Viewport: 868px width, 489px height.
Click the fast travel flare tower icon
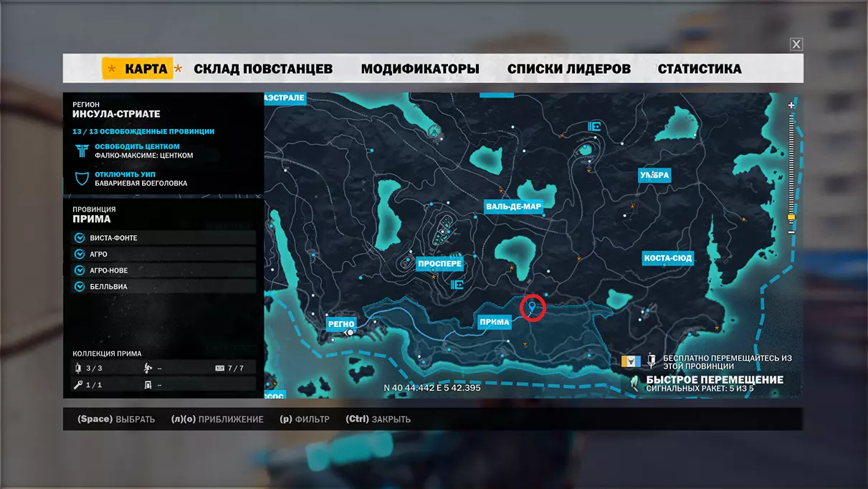point(651,360)
